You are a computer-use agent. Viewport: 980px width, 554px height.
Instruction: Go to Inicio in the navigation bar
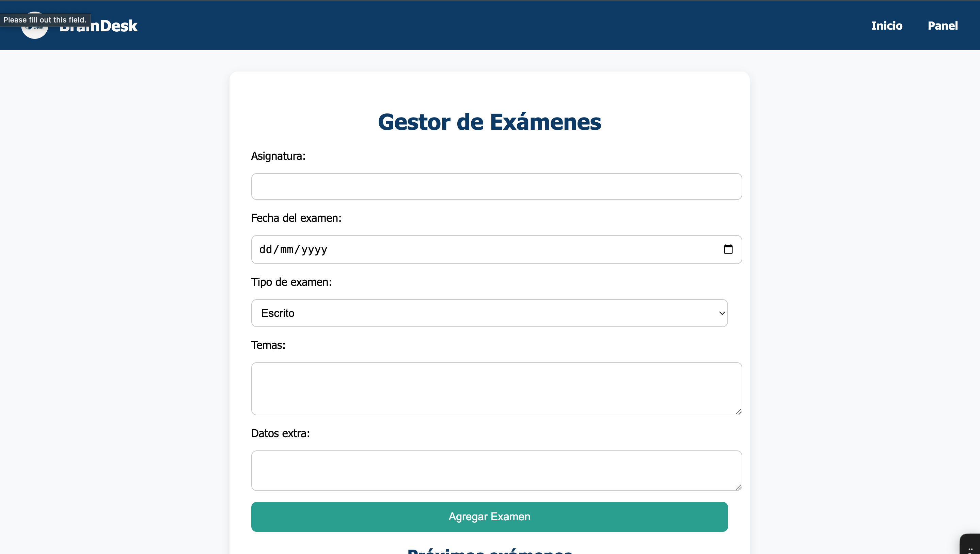pos(886,26)
